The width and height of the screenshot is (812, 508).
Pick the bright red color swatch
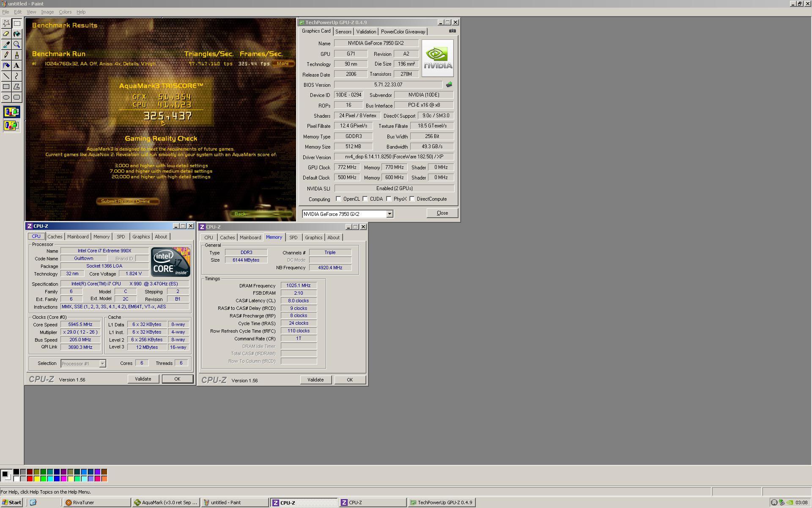click(x=30, y=479)
